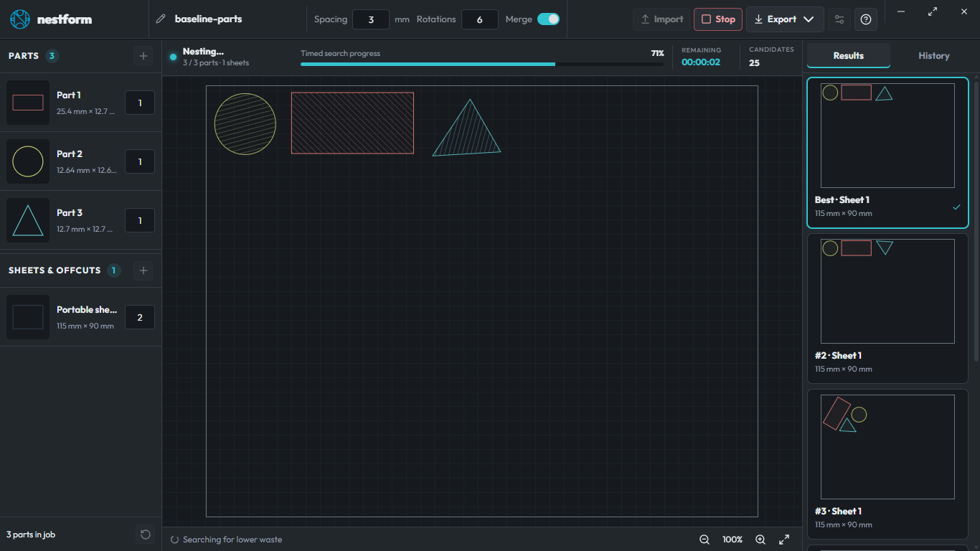
Task: Select the #2 · Sheet 1 result
Action: 887,309
